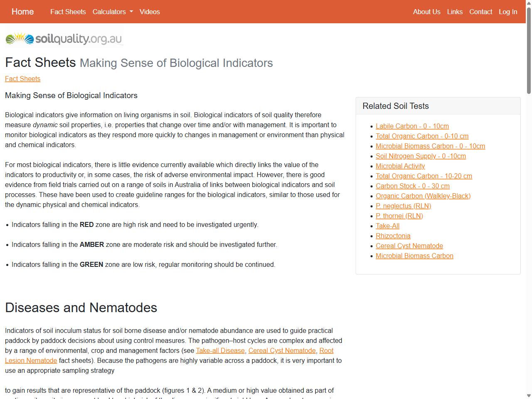Click the Take-all Disease inline link

click(x=220, y=350)
